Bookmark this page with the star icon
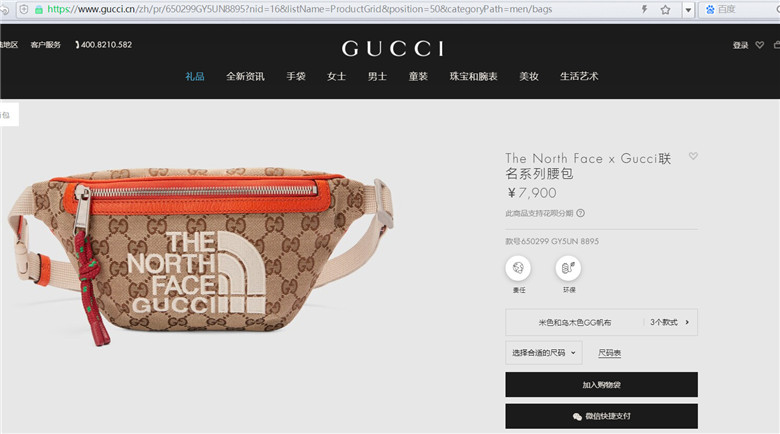Image resolution: width=780 pixels, height=434 pixels. 665,9
